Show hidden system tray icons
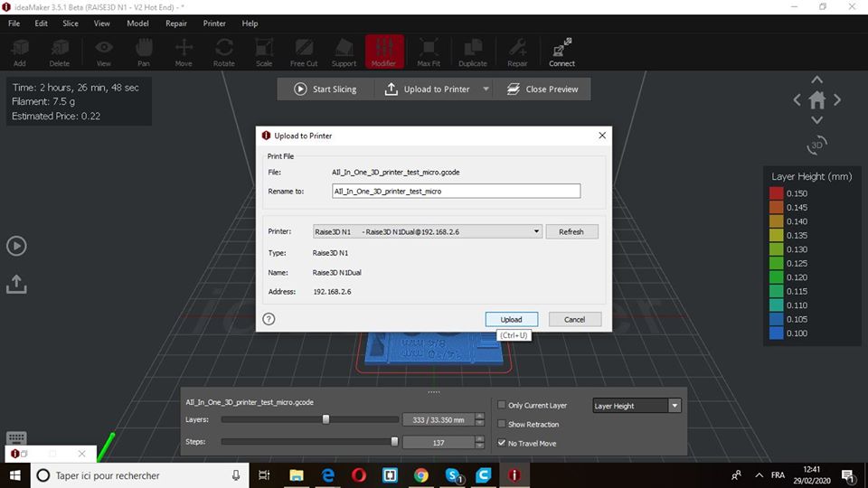 click(759, 475)
